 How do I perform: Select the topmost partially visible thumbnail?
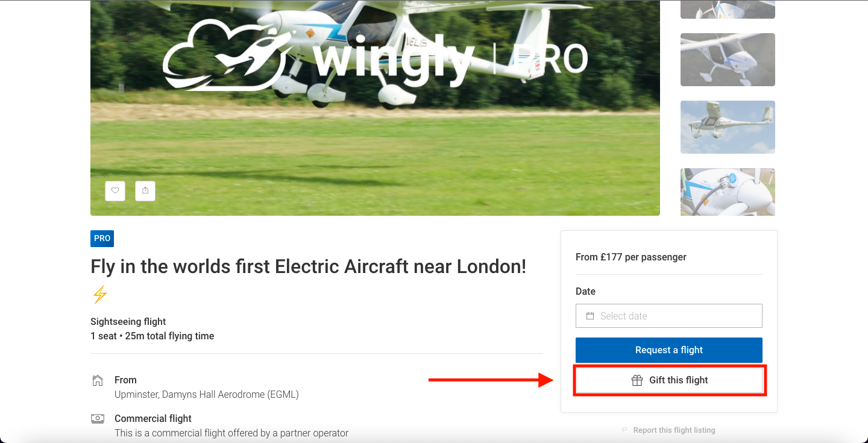tap(728, 9)
